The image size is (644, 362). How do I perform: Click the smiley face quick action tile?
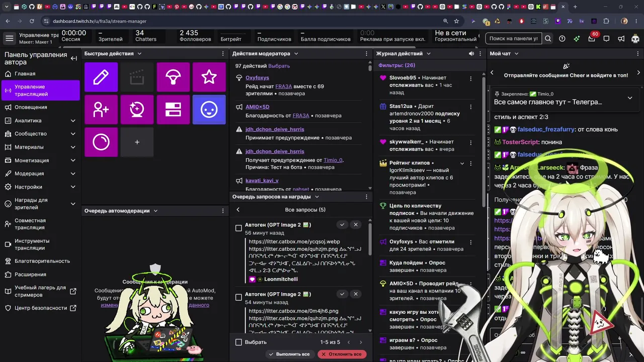click(209, 110)
